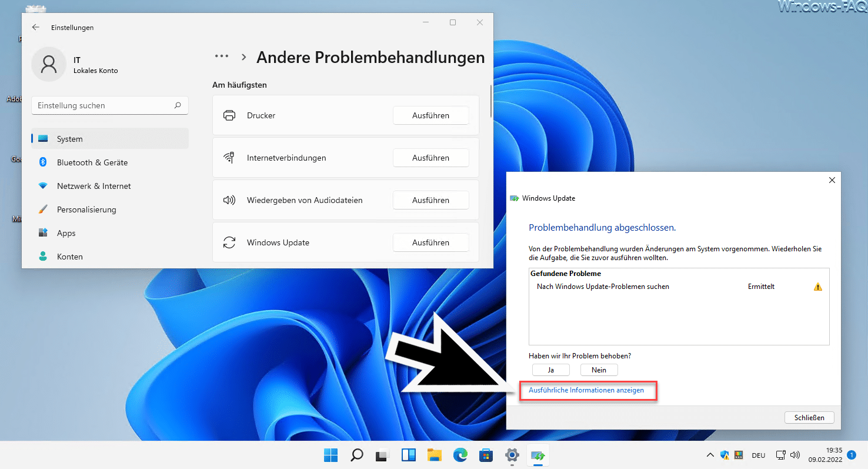Open File Explorer from taskbar
Viewport: 868px width, 469px height.
pos(435,455)
